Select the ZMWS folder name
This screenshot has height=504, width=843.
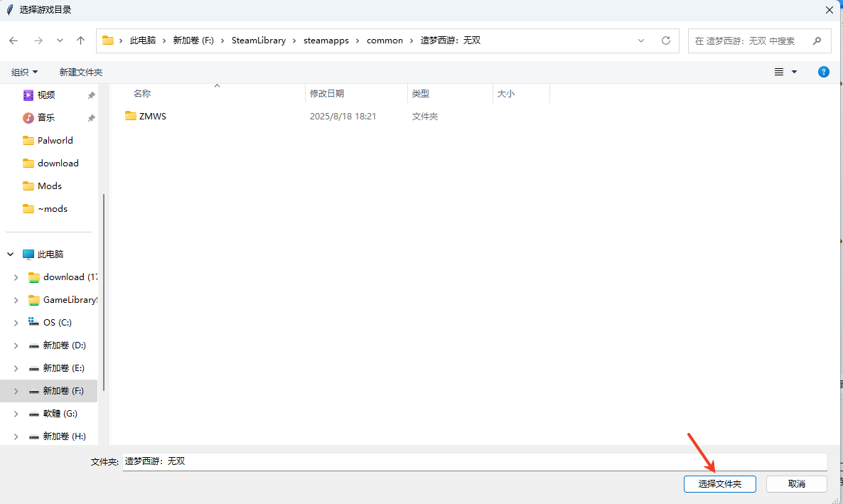tap(153, 116)
